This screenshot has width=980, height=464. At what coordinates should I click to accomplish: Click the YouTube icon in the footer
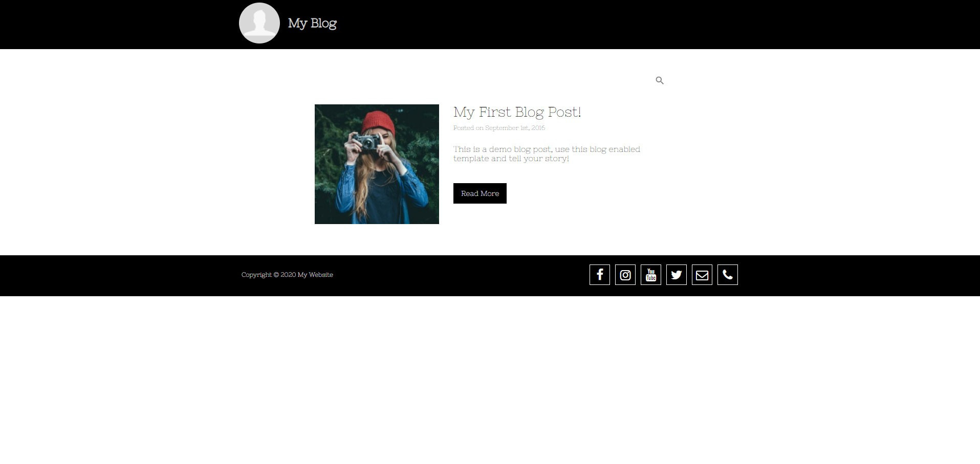pyautogui.click(x=650, y=275)
